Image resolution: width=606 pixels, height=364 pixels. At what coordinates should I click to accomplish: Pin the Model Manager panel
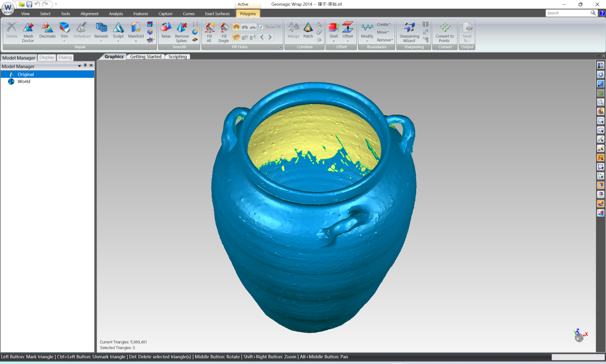point(85,66)
